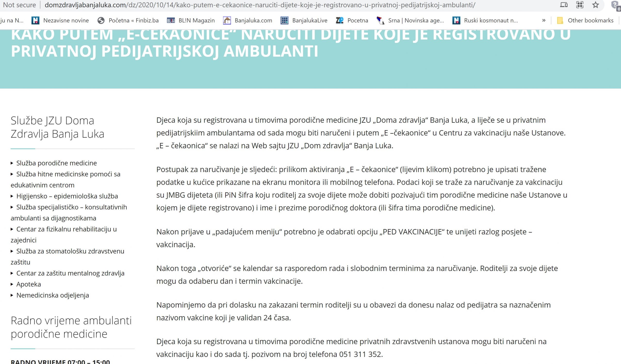Click the Službe JZU Doma Zdravlja heading
Screen dimensions: 621x364
(57, 127)
